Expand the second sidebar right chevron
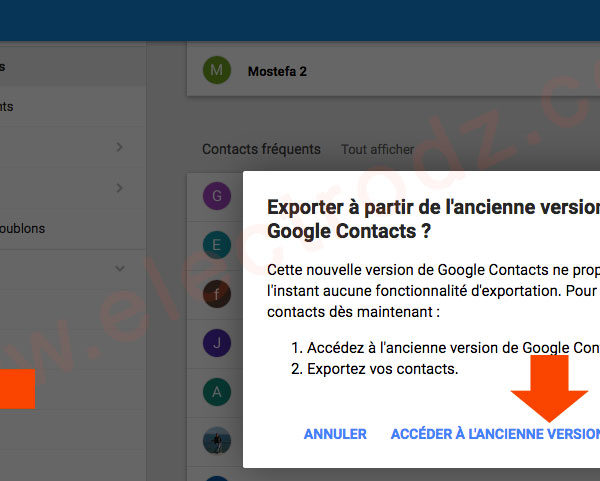Viewport: 600px width, 481px height. pos(119,188)
